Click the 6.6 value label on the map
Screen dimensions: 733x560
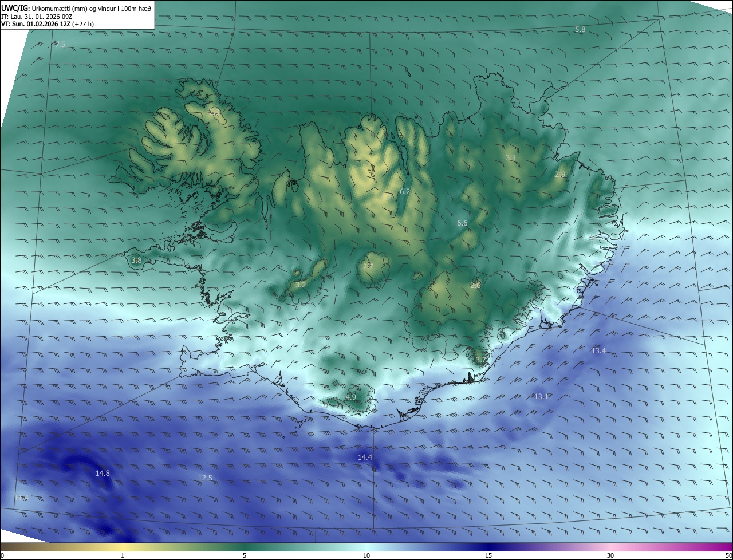(462, 223)
